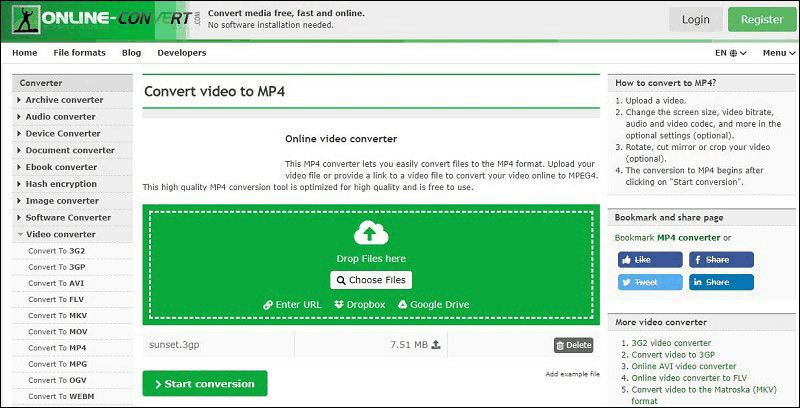Expand Audio converter
800x408 pixels.
click(x=72, y=117)
